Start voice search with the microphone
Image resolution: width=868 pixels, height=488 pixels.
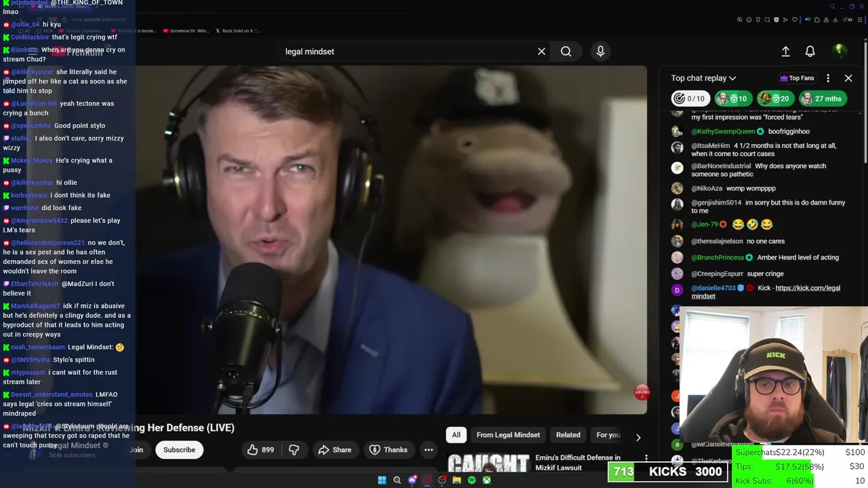click(600, 52)
